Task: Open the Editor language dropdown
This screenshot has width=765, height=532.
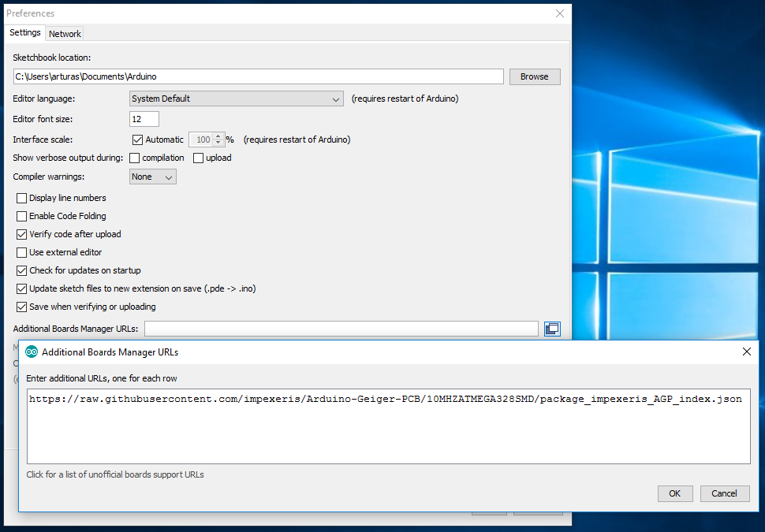Action: (x=236, y=99)
